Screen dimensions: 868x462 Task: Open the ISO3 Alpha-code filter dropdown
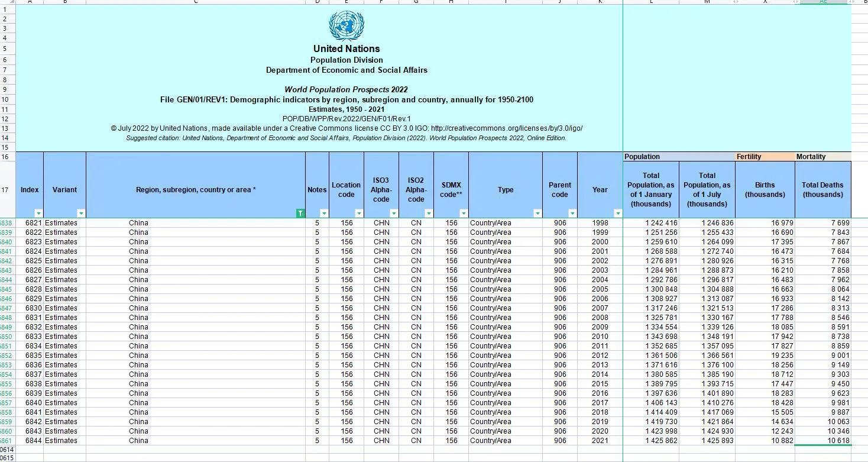[x=394, y=213]
